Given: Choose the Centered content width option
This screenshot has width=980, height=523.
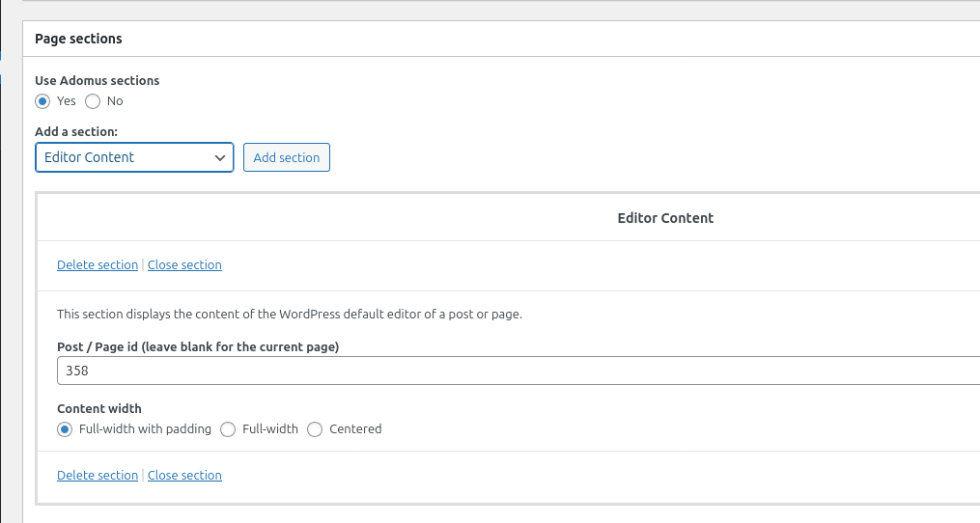Looking at the screenshot, I should pos(315,429).
